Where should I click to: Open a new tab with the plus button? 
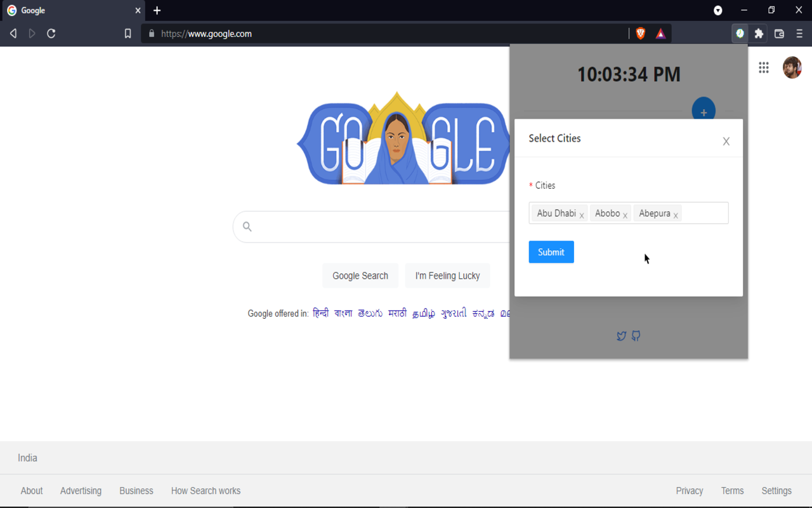click(157, 10)
